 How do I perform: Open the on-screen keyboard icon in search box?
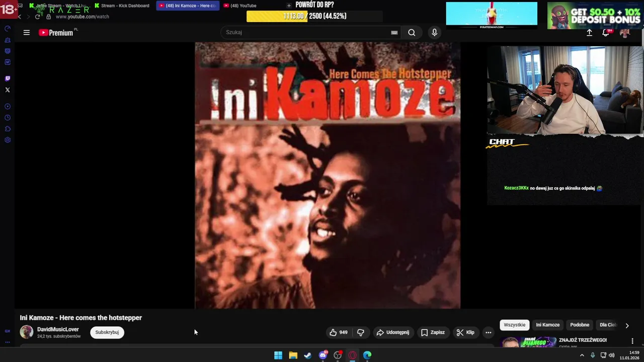coord(394,33)
